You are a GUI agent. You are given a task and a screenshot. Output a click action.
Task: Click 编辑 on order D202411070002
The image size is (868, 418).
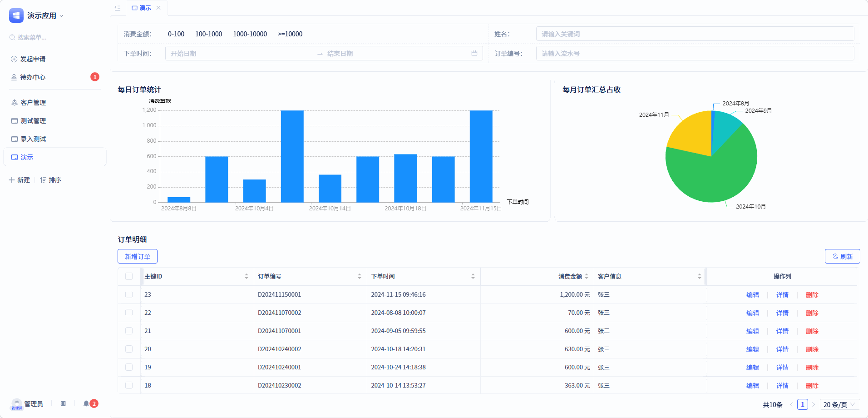(x=752, y=313)
